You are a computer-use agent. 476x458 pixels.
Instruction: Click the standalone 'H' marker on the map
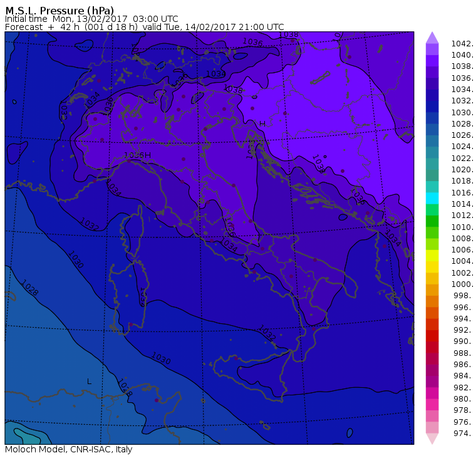[x=262, y=123]
